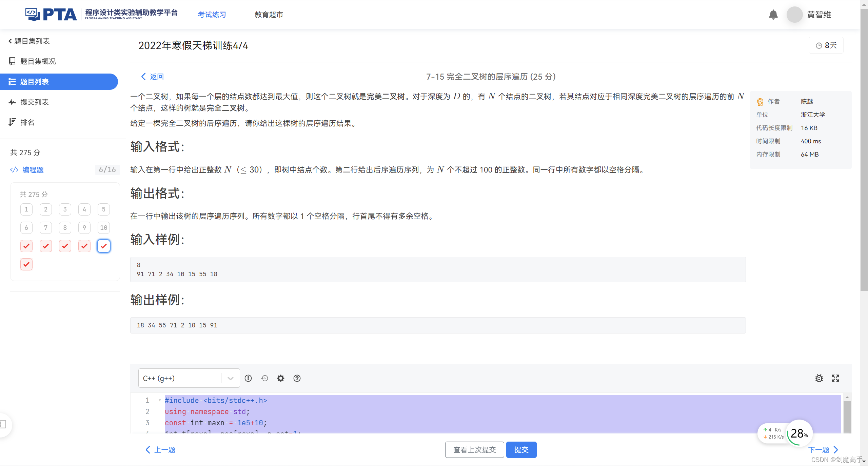Open editor settings gear icon
Screen dimensions: 868x466
pos(281,378)
